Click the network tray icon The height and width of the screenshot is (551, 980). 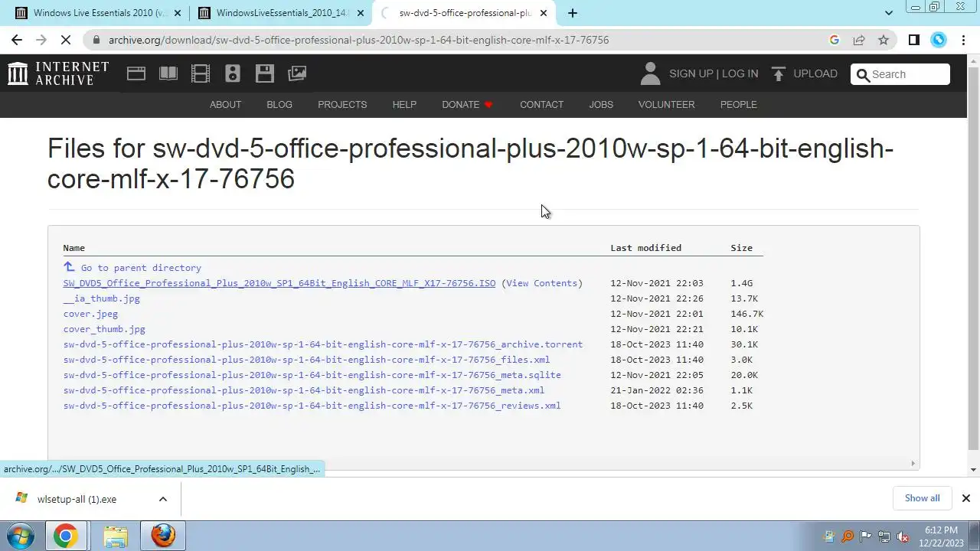click(884, 536)
